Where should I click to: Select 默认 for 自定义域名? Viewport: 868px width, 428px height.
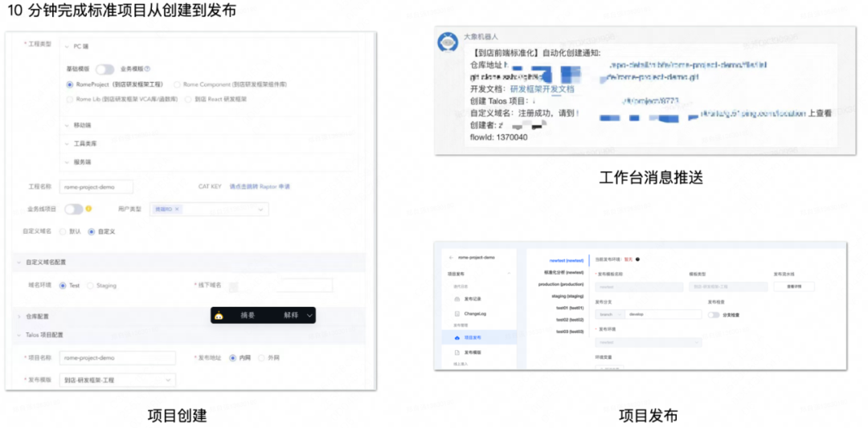pos(62,232)
